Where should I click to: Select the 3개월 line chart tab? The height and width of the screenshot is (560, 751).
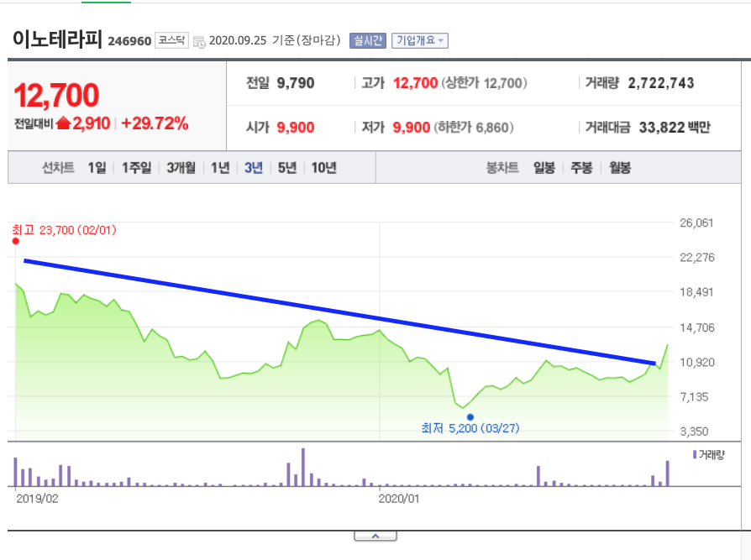(181, 168)
